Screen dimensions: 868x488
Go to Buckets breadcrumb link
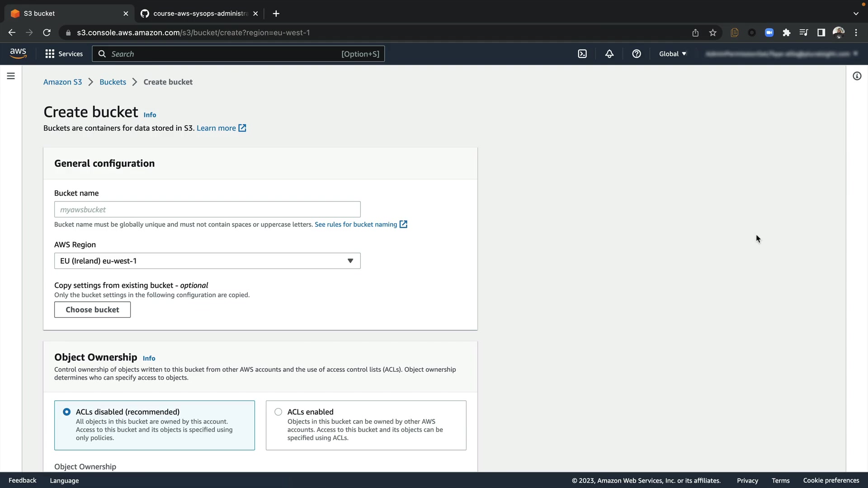113,82
